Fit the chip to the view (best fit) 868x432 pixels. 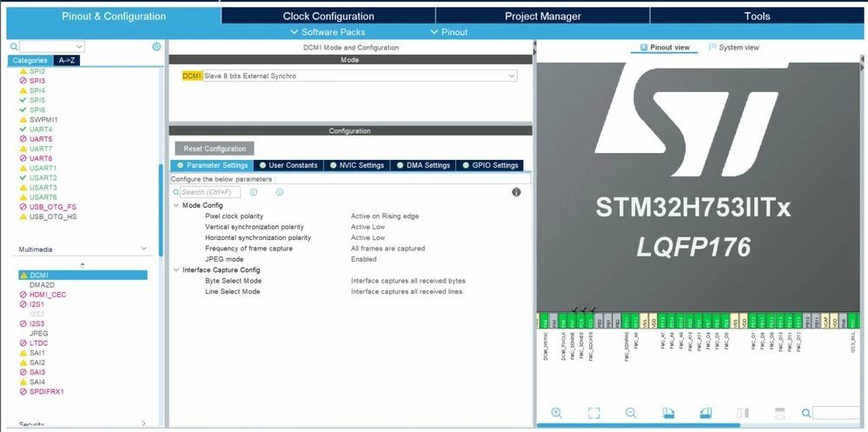tap(594, 413)
